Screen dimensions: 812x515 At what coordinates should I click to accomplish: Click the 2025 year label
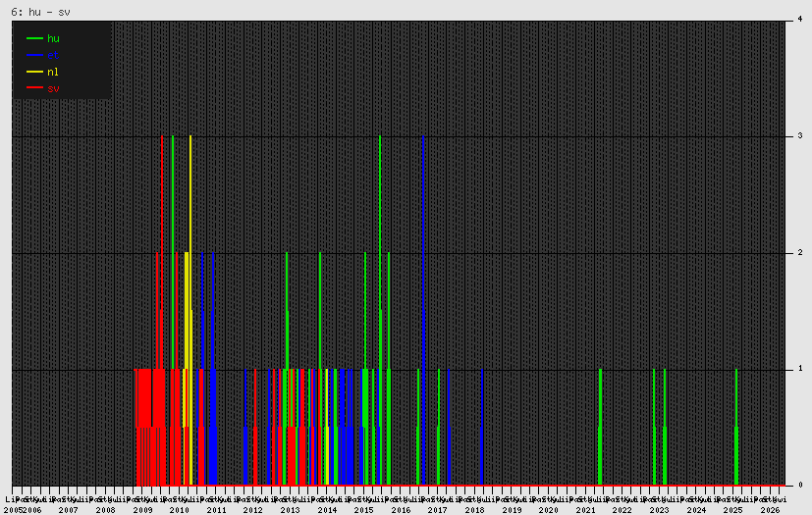point(733,510)
